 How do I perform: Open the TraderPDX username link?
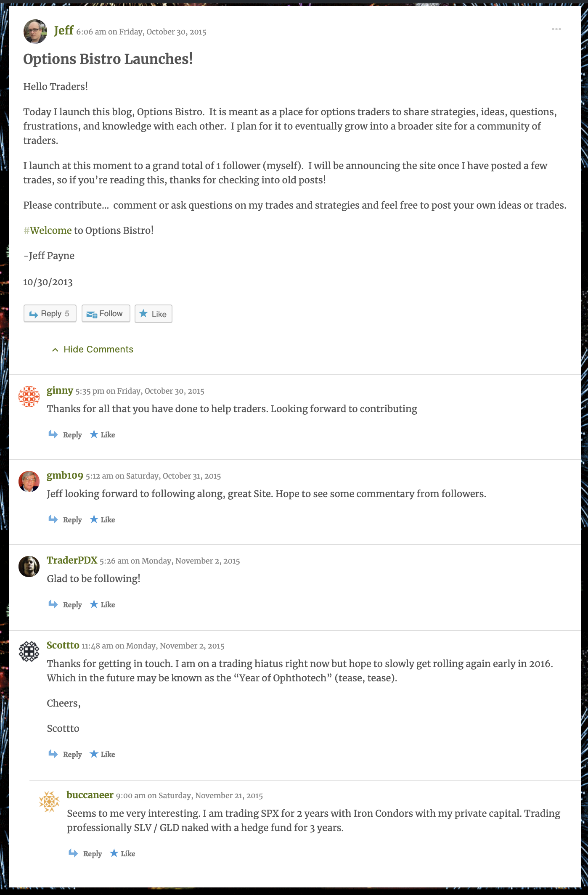pos(72,560)
